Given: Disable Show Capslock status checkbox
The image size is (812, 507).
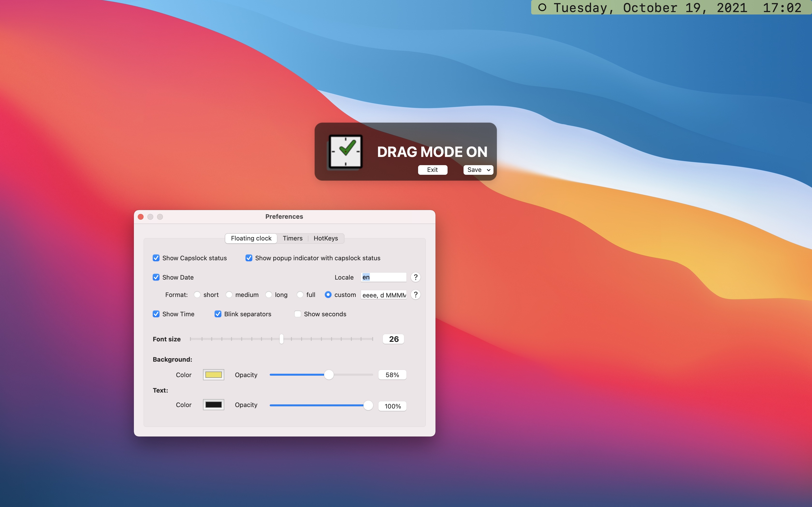Looking at the screenshot, I should (x=156, y=258).
